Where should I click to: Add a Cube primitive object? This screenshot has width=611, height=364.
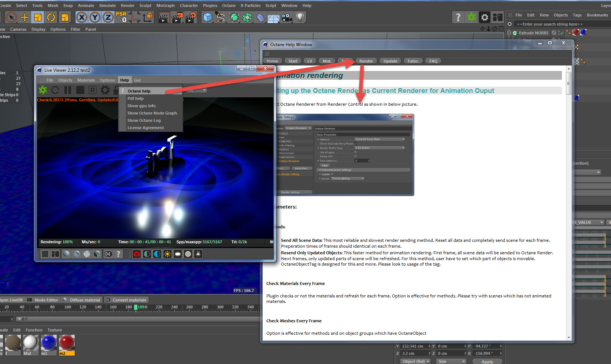[208, 17]
